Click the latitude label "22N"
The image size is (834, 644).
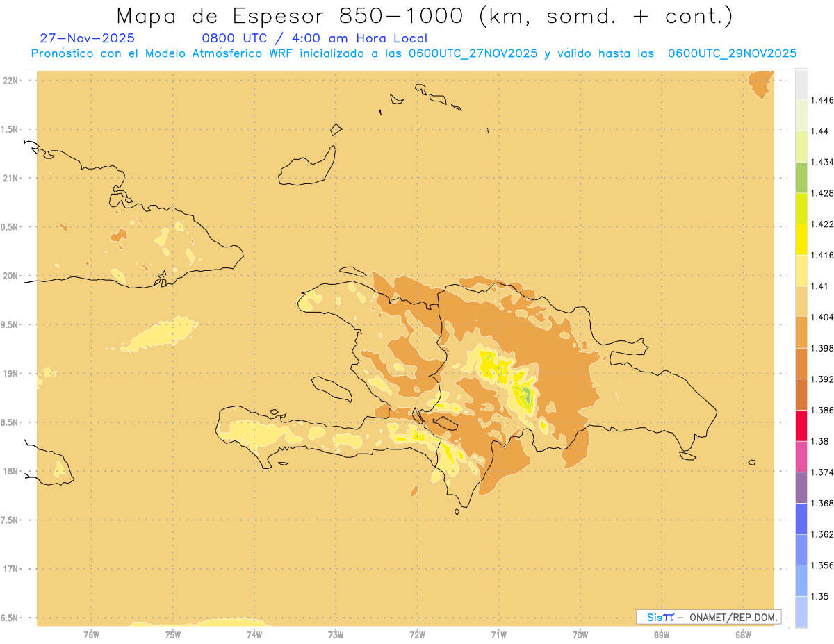(10, 81)
